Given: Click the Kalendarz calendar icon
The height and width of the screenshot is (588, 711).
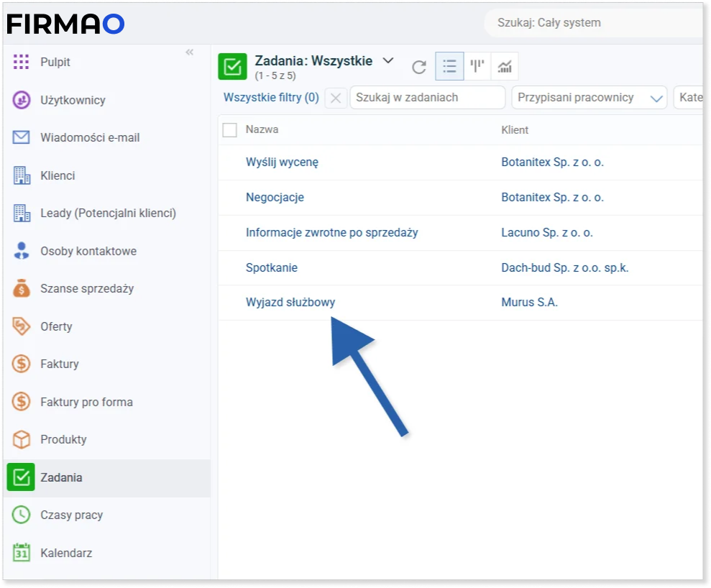Looking at the screenshot, I should (x=22, y=553).
